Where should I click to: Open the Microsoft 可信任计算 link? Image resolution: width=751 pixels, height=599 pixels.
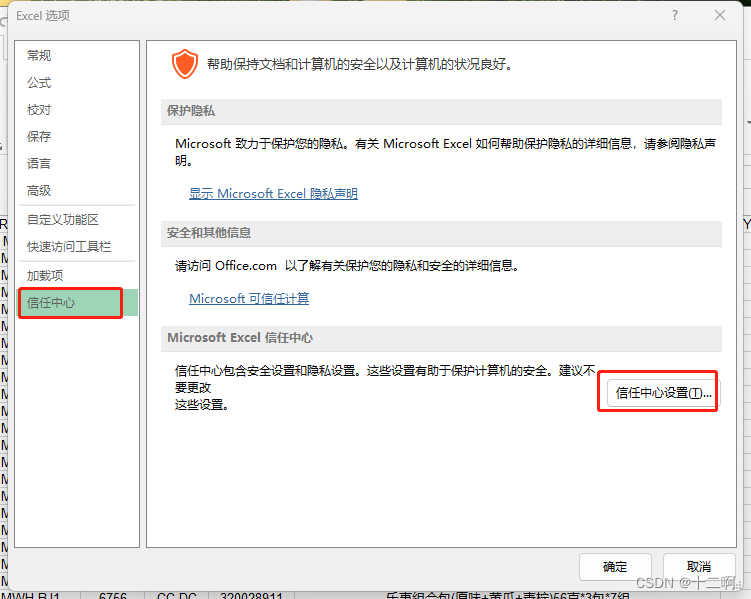click(x=249, y=298)
